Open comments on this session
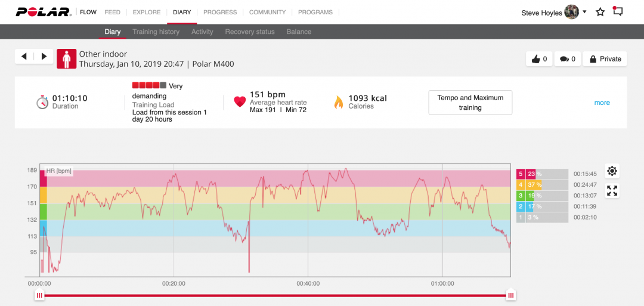The width and height of the screenshot is (644, 306). coord(567,58)
